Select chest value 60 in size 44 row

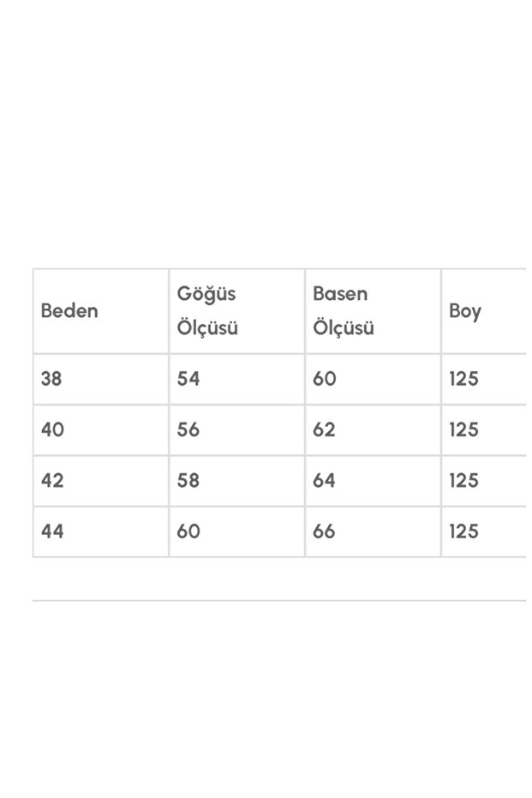(x=188, y=531)
